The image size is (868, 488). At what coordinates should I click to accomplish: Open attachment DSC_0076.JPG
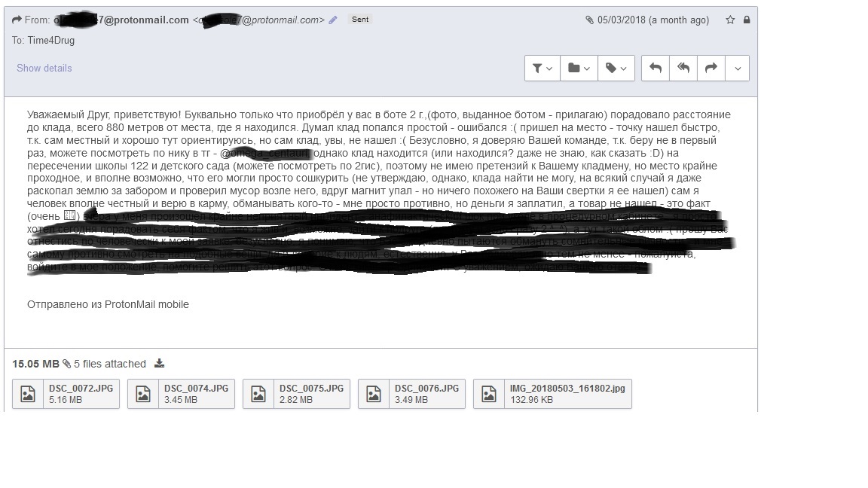[x=412, y=394]
